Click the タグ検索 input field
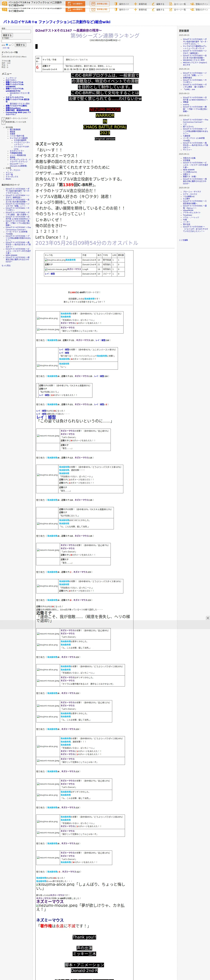The width and height of the screenshot is (210, 980). point(16,41)
